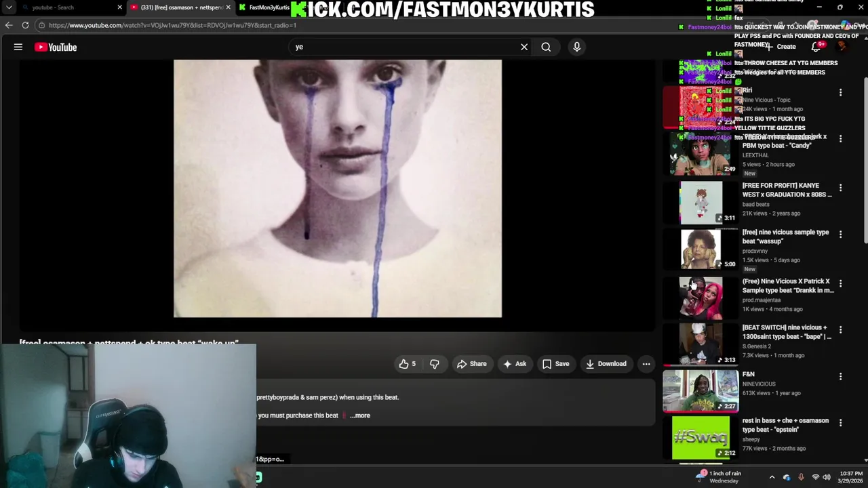
Task: Expand the description with ...more
Action: [x=360, y=415]
